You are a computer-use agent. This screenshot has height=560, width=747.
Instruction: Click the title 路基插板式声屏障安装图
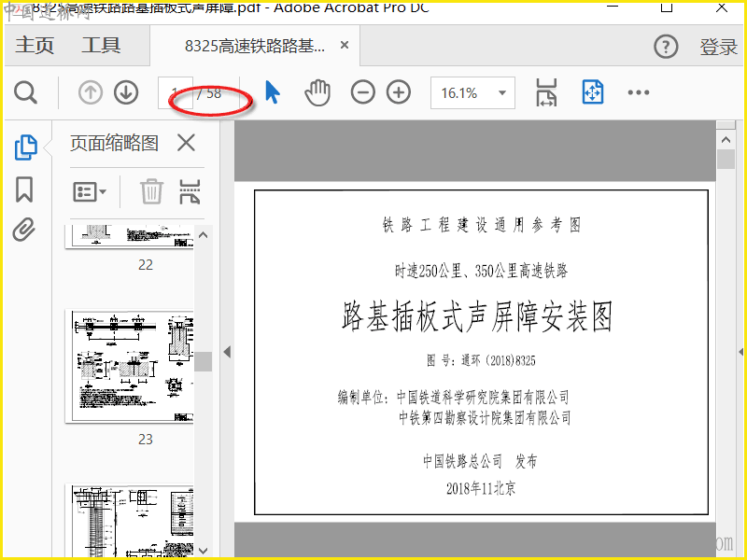pyautogui.click(x=477, y=316)
